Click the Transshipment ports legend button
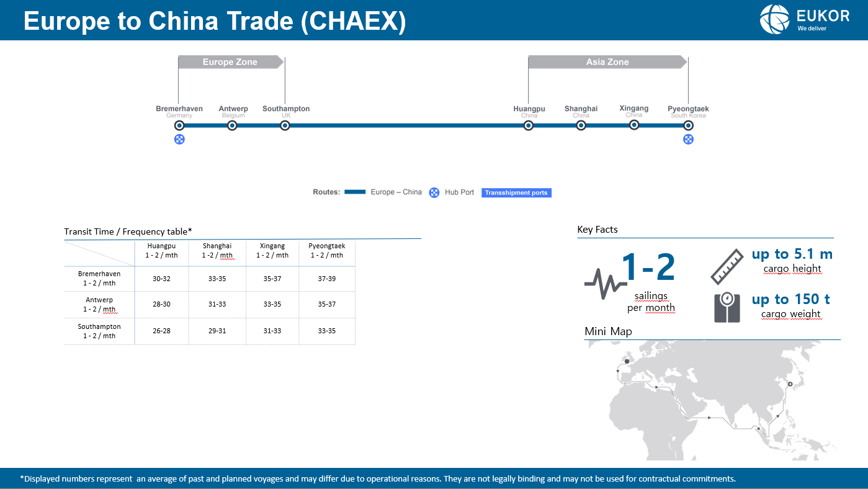Screen dimensions: 868x489 (x=516, y=192)
